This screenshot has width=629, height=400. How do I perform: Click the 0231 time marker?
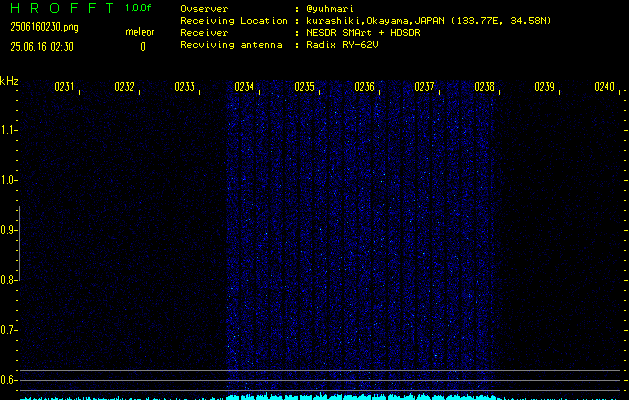pyautogui.click(x=64, y=87)
